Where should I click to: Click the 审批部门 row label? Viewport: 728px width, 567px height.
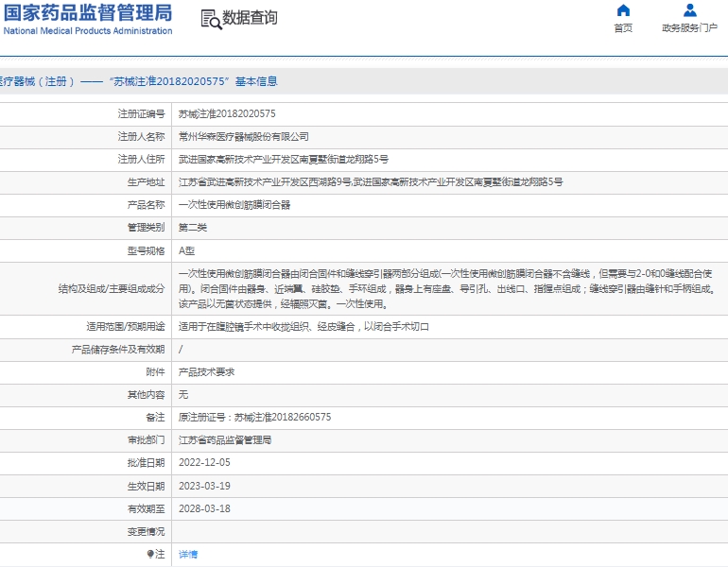click(147, 440)
